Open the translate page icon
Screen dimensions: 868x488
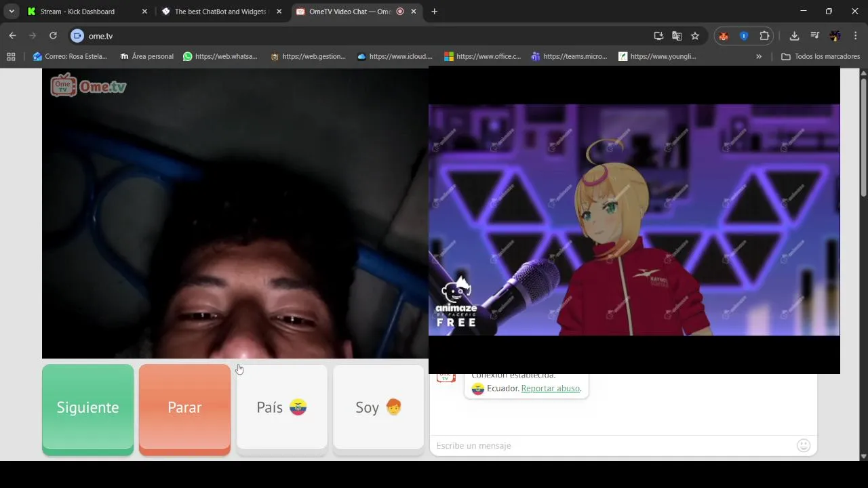click(x=677, y=36)
